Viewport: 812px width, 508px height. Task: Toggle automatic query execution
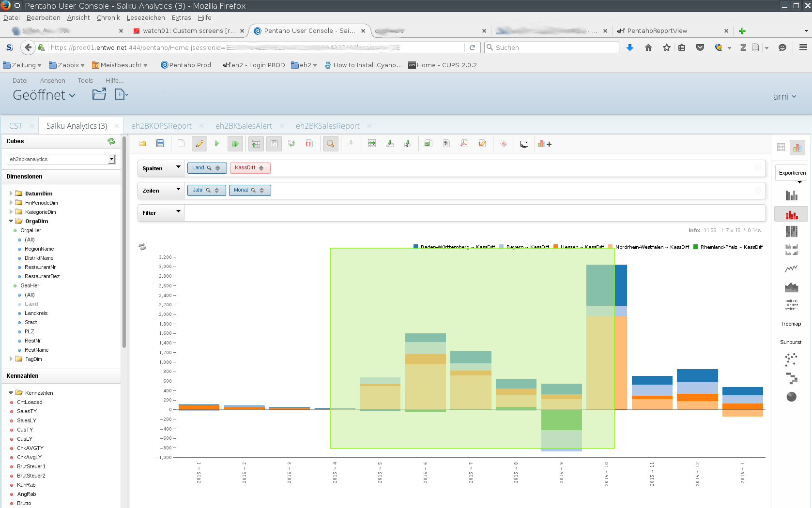[235, 144]
